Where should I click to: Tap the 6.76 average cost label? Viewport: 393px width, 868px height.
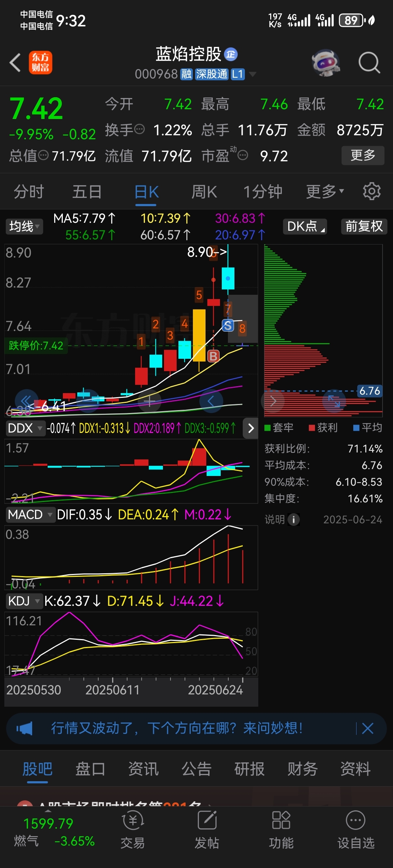pyautogui.click(x=370, y=391)
